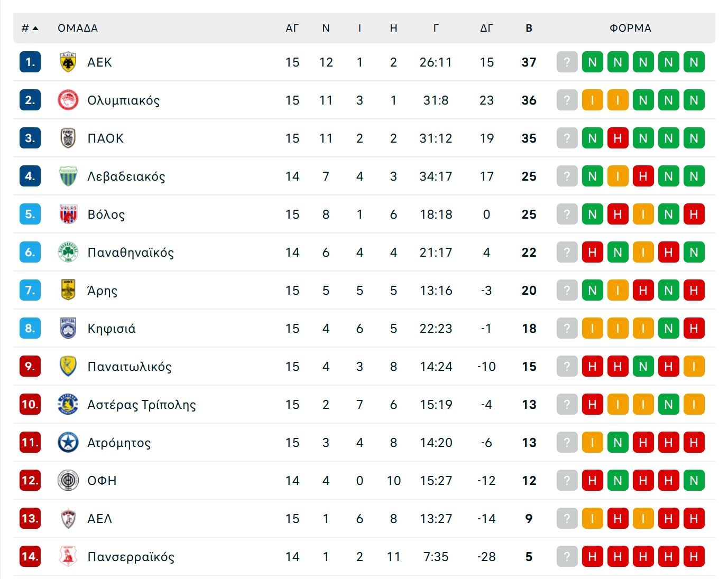Select the Άρης club badge

point(68,290)
